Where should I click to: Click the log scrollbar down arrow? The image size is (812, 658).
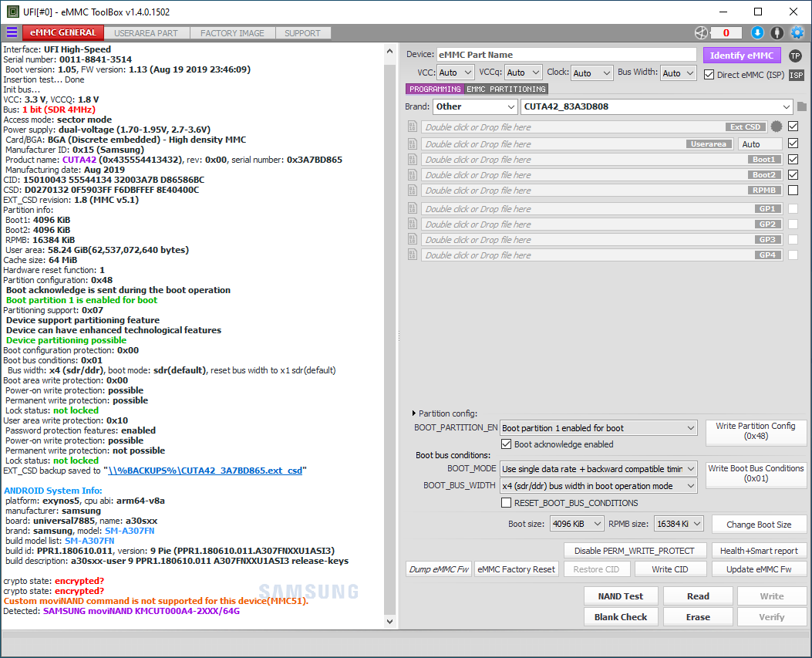[390, 621]
